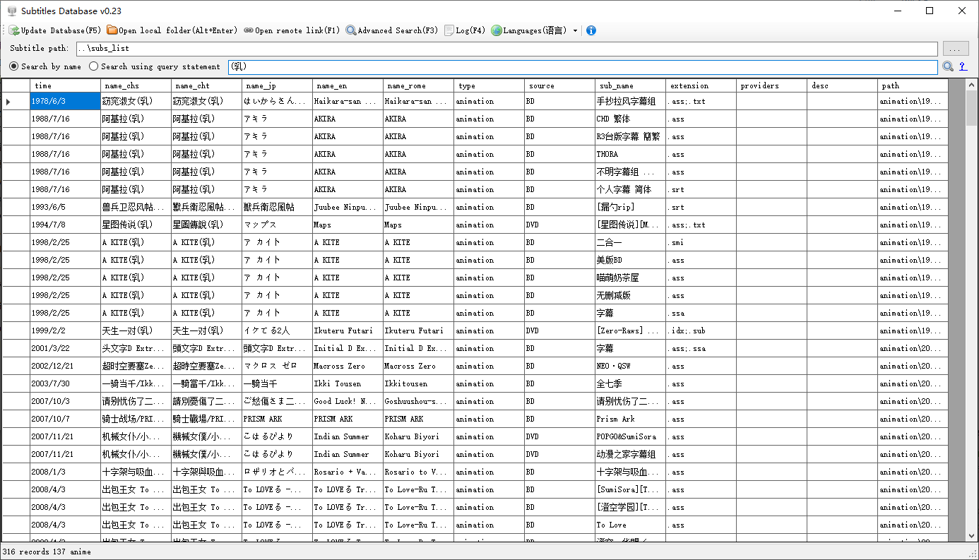Click name_rome cell 'Ikkitousen'
Image resolution: width=979 pixels, height=560 pixels.
point(418,383)
